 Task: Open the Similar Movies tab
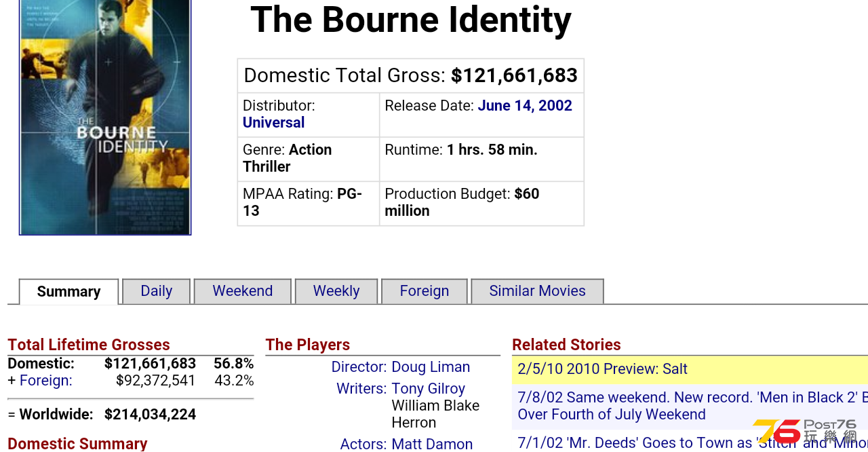tap(537, 291)
